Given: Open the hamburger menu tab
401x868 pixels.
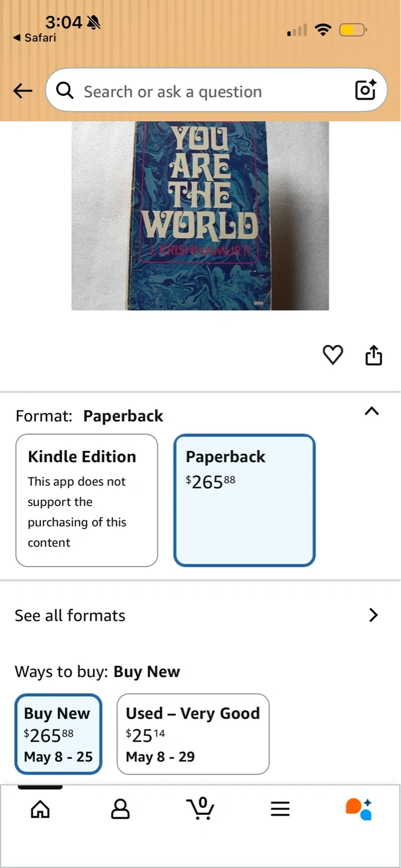Looking at the screenshot, I should [x=280, y=809].
